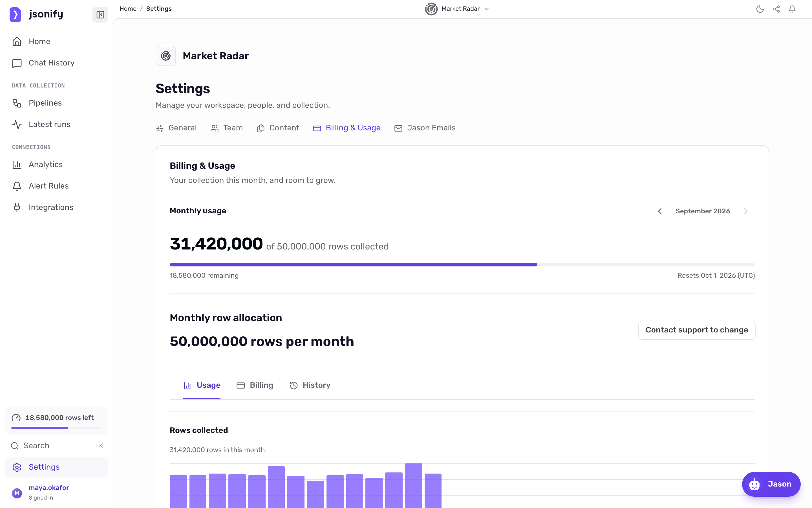
Task: Click the September 2026 month label
Action: point(703,211)
